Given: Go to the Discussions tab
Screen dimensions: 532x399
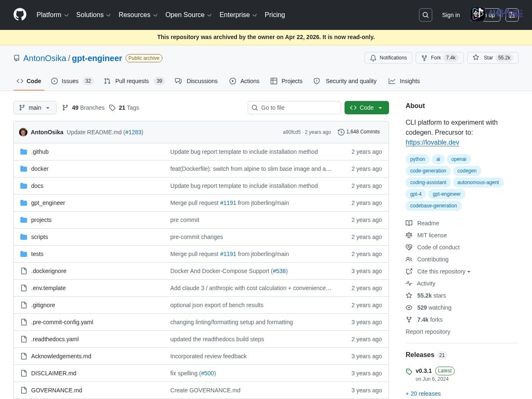Looking at the screenshot, I should pyautogui.click(x=196, y=81).
